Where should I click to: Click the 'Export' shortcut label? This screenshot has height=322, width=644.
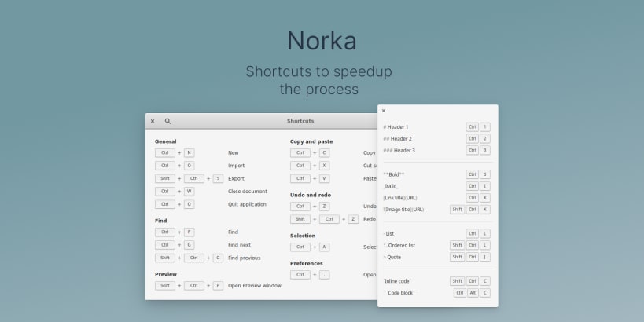tap(236, 178)
